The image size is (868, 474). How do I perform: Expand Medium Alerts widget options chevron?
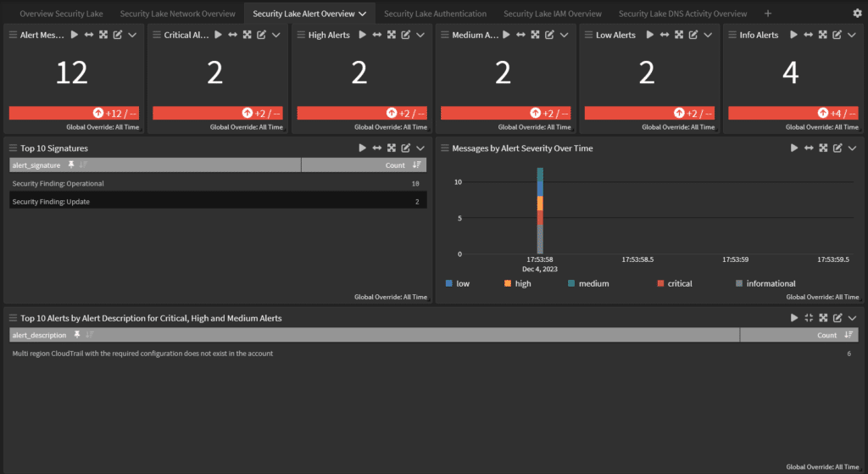564,35
